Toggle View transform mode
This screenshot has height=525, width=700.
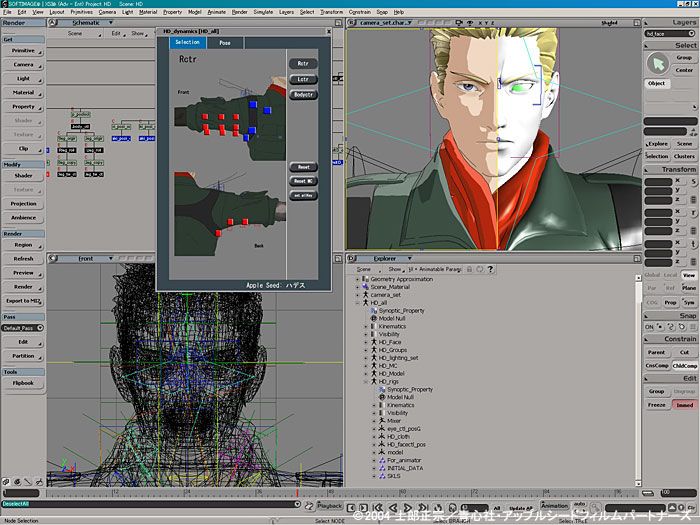pyautogui.click(x=689, y=275)
